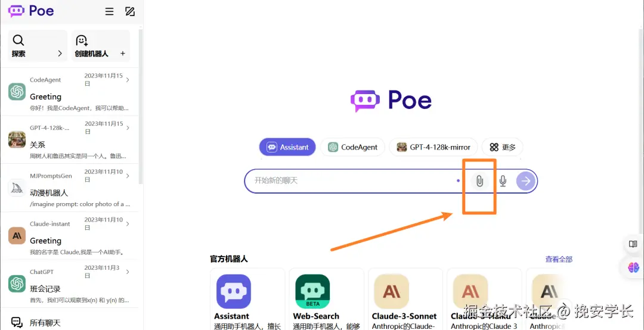Open the 动漫机器人 chat title
The height and width of the screenshot is (330, 644).
tap(49, 193)
